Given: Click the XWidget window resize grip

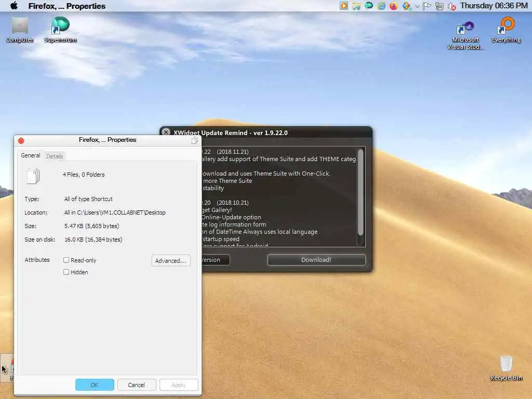Looking at the screenshot, I should [x=367, y=267].
